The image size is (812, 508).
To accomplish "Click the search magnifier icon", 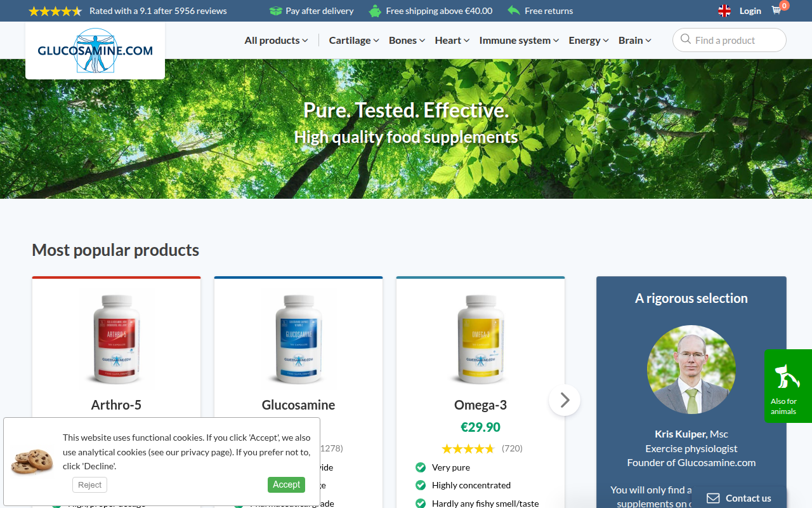I will click(686, 39).
